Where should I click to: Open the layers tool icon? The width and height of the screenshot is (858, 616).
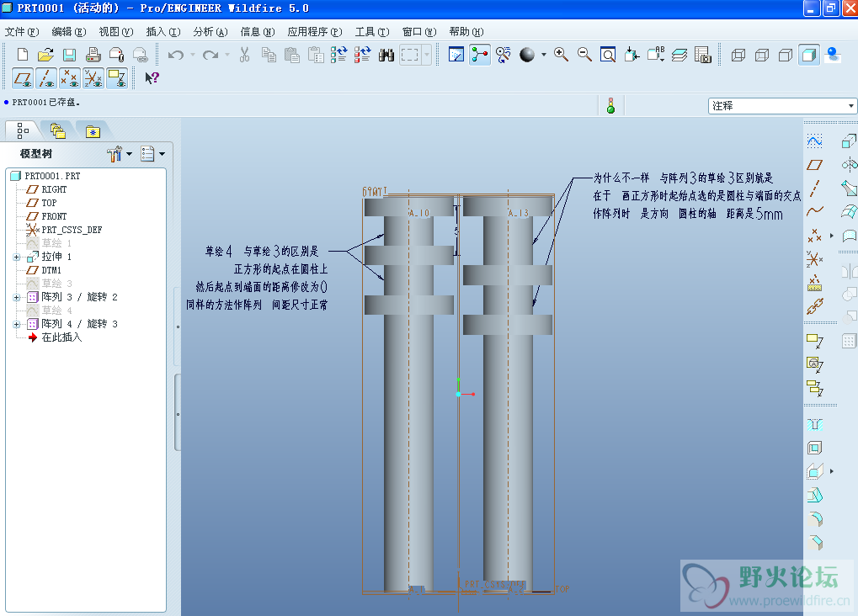[679, 55]
